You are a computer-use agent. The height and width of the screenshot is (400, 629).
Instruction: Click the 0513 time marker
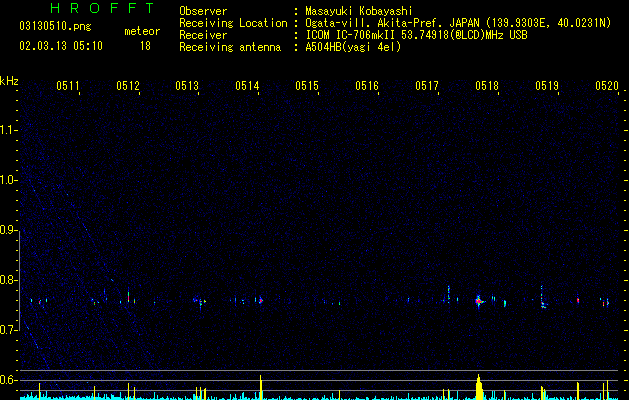point(187,86)
